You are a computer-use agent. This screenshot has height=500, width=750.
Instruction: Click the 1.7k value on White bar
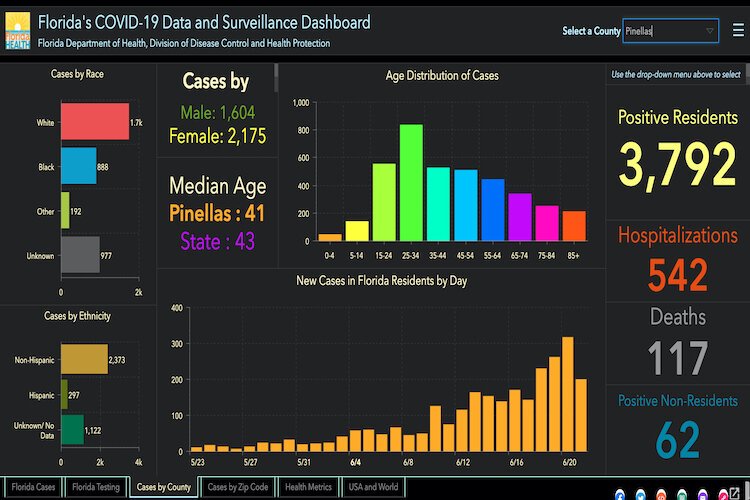(x=136, y=123)
